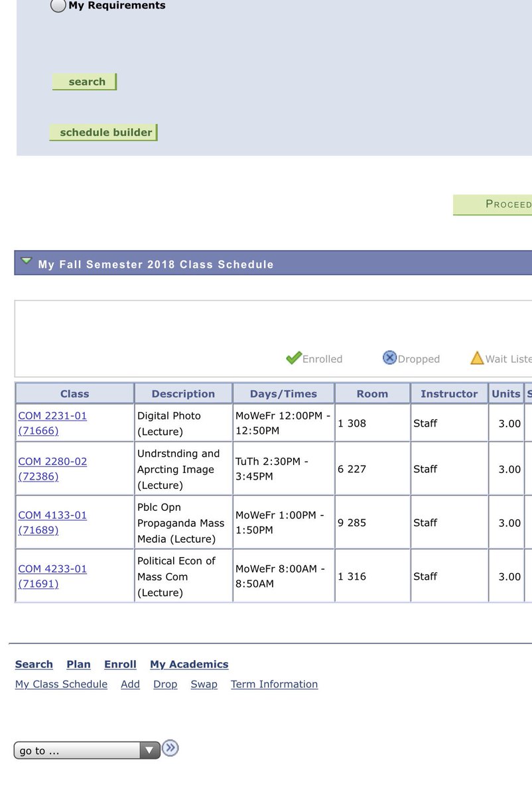
Task: Open the 'go to ...' dropdown
Action: tap(87, 750)
